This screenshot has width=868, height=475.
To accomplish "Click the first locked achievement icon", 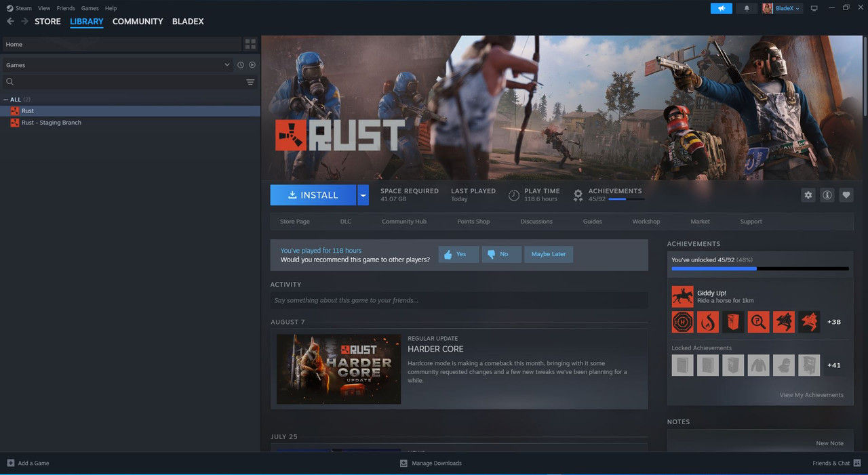I will [x=682, y=365].
